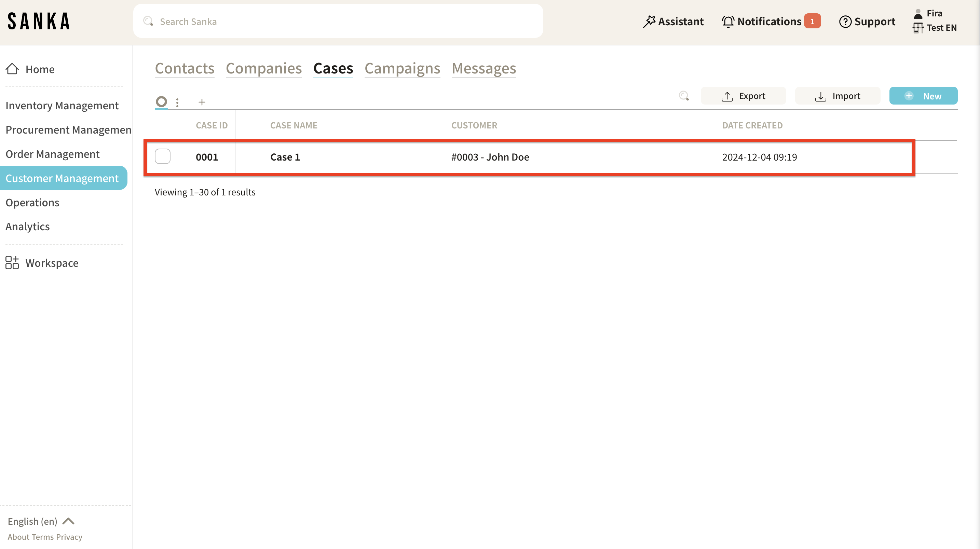Open the three-dot view options menu
This screenshot has width=980, height=549.
177,102
